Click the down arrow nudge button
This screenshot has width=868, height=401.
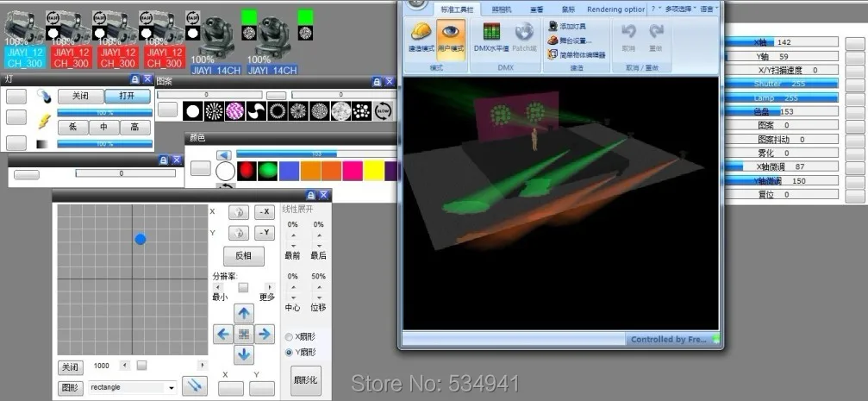coord(244,354)
